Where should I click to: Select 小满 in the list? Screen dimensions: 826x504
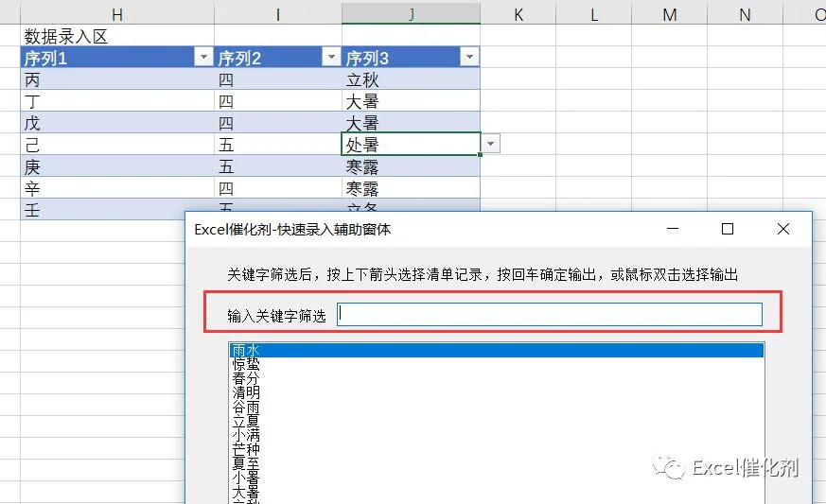(496, 435)
